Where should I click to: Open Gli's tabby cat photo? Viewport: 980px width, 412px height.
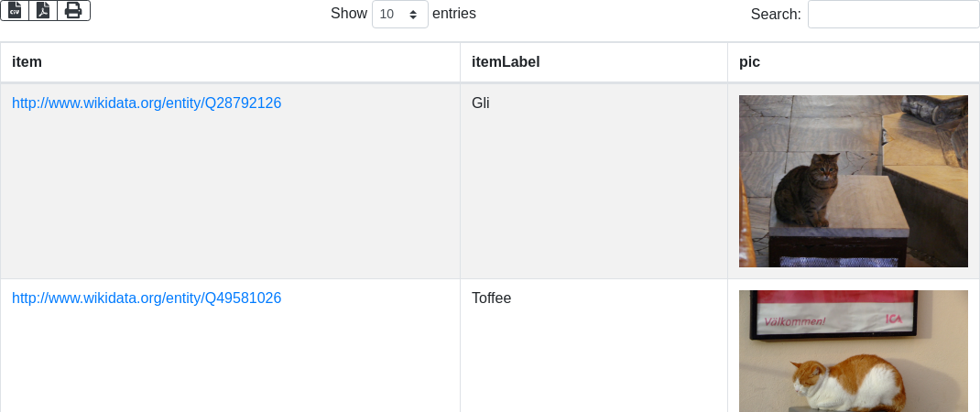pos(853,181)
